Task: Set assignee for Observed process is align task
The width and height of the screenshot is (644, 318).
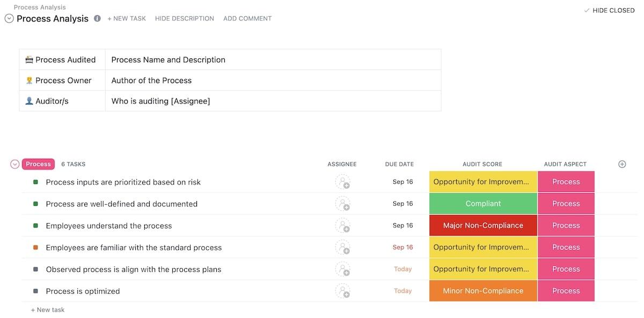Action: 342,269
